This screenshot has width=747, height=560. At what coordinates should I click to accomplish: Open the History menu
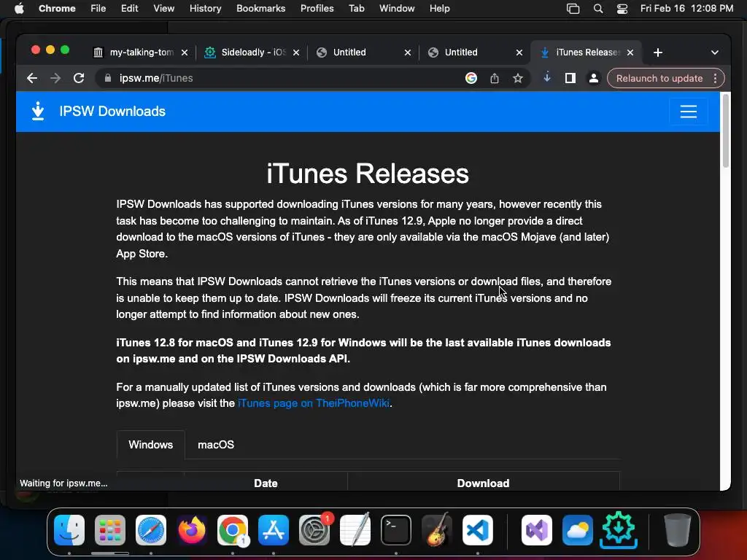coord(205,9)
